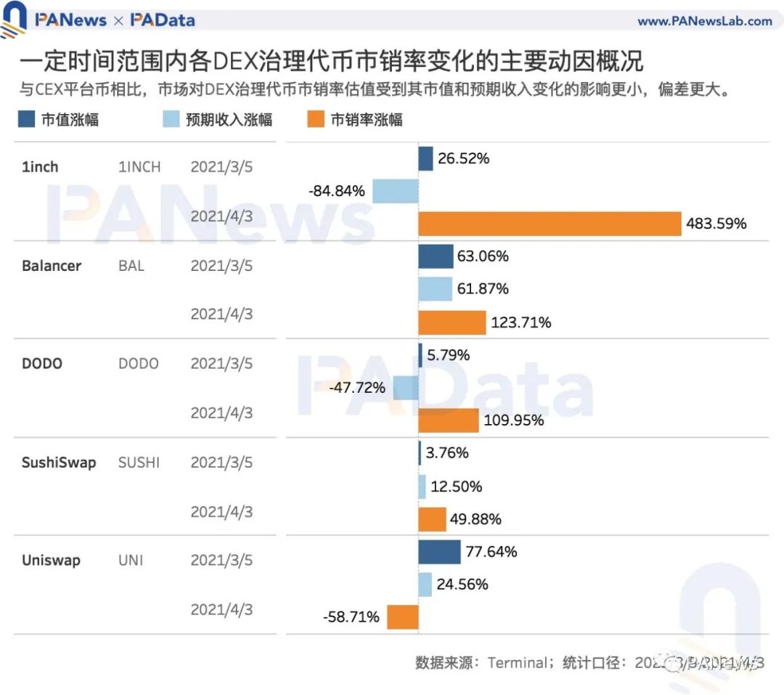Click the PANews logo icon in the header
Screen dimensions: 784x695
14,21
